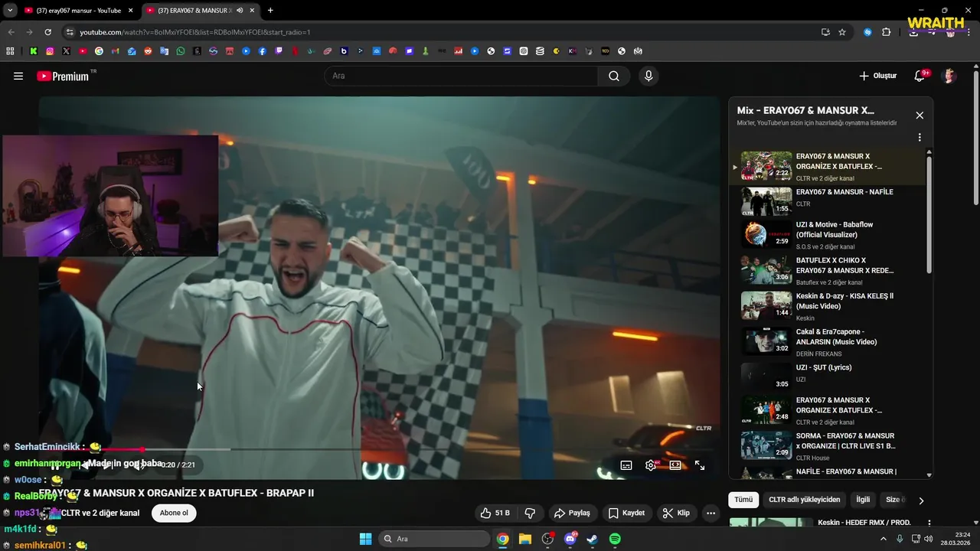Play SORMA - ERAY067 & MANSUR x ORGANIZE

830,446
